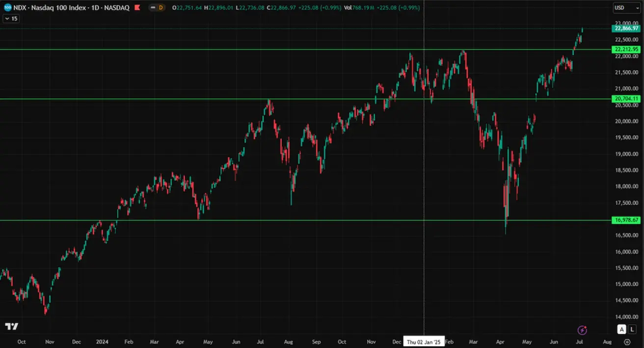
Task: Click the 22,866.97 current price label
Action: [x=626, y=29]
